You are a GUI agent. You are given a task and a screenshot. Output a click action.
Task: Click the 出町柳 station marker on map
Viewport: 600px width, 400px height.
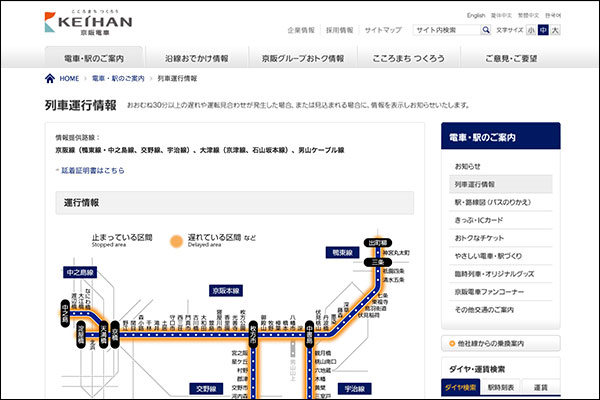pyautogui.click(x=376, y=242)
